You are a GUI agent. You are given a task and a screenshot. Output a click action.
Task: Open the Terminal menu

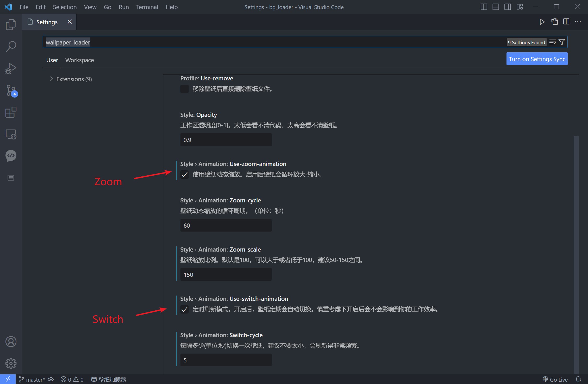click(147, 7)
